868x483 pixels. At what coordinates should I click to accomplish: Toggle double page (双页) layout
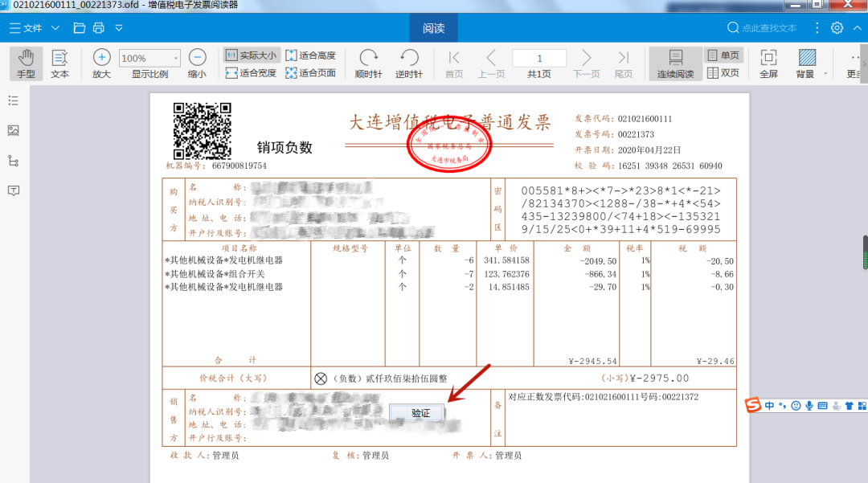point(723,73)
